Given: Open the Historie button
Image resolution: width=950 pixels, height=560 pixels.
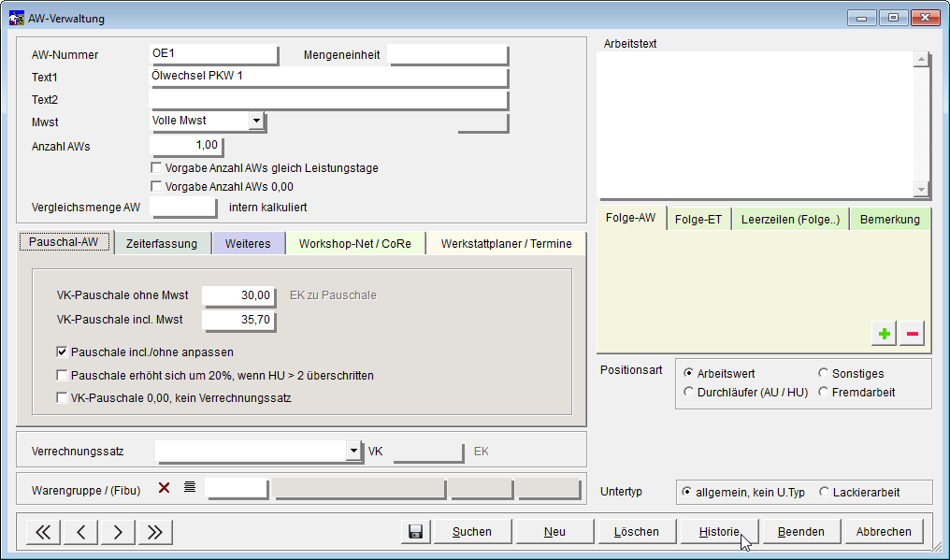Looking at the screenshot, I should tap(719, 532).
